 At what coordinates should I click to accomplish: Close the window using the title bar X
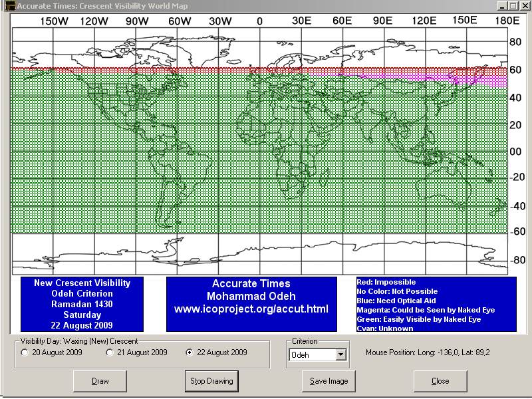[524, 6]
